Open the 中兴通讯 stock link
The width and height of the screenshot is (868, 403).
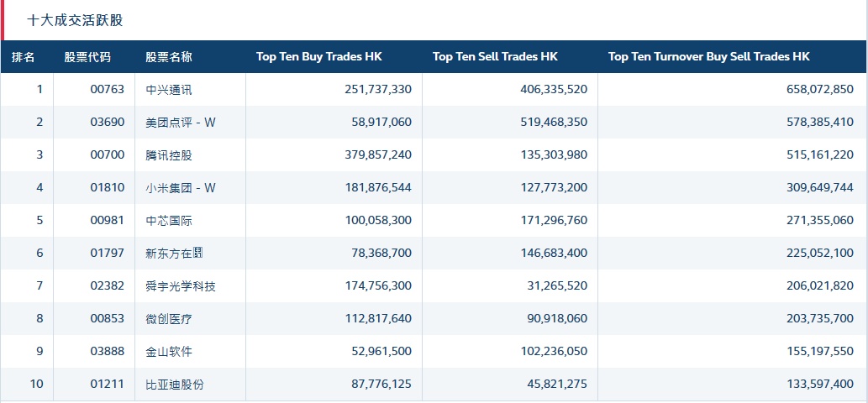point(168,90)
